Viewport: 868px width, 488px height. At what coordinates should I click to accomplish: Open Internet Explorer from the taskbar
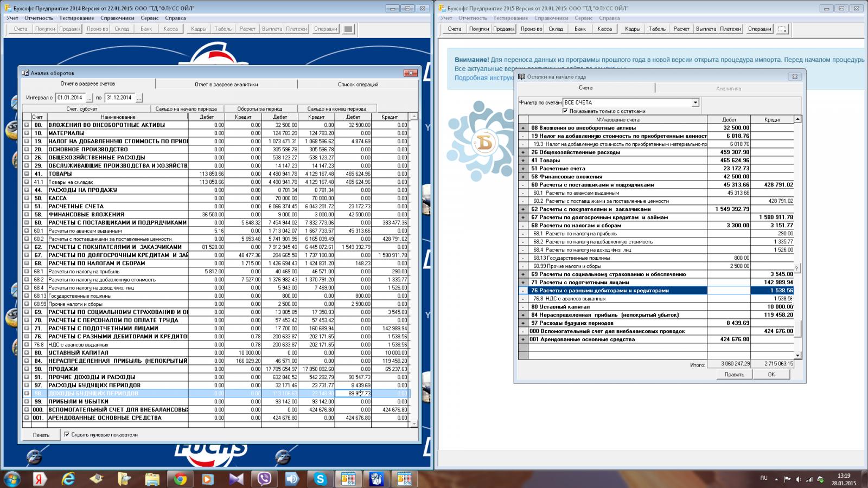[68, 479]
